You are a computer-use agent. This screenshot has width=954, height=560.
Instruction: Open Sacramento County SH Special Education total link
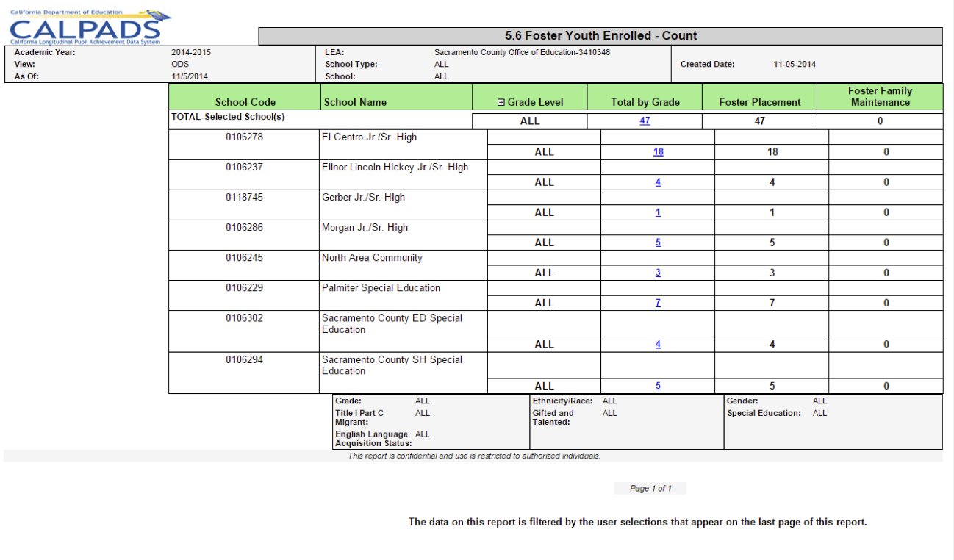[x=658, y=386]
